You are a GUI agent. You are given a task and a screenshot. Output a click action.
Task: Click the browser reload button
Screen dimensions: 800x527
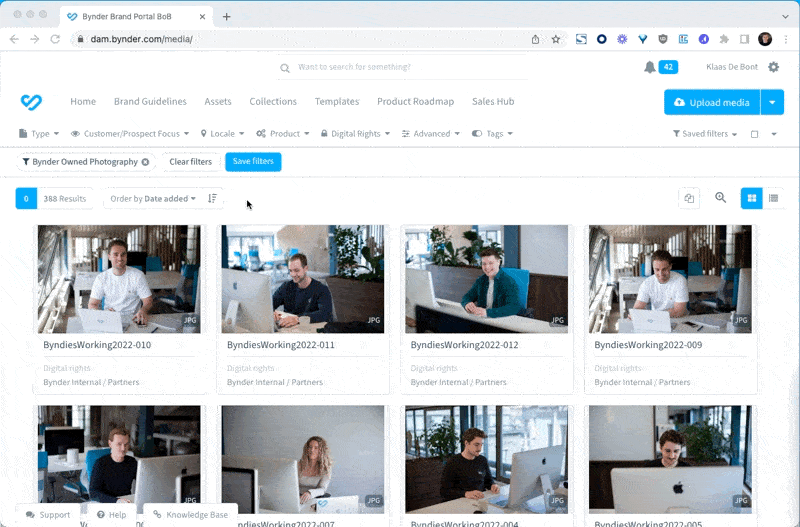point(55,39)
